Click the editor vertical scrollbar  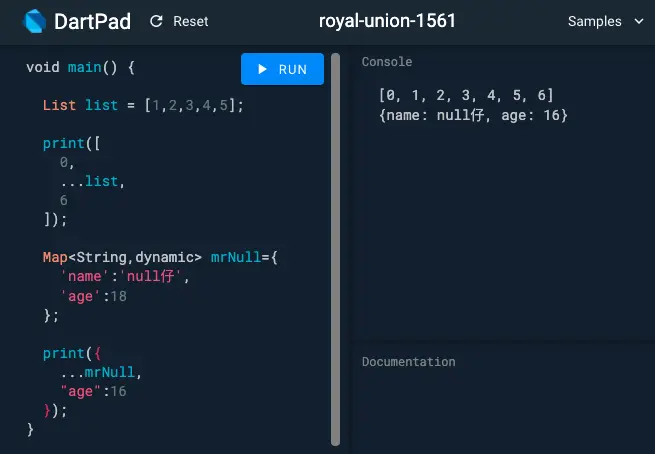point(335,249)
